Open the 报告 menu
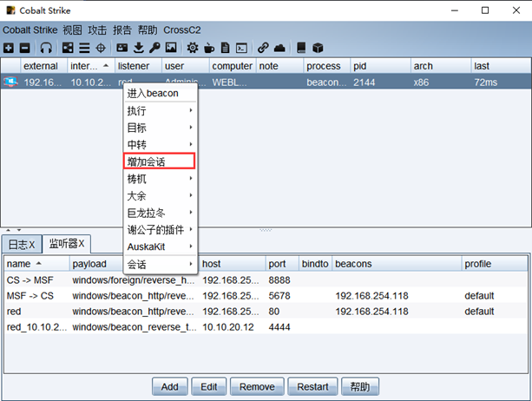The image size is (532, 401). 122,30
